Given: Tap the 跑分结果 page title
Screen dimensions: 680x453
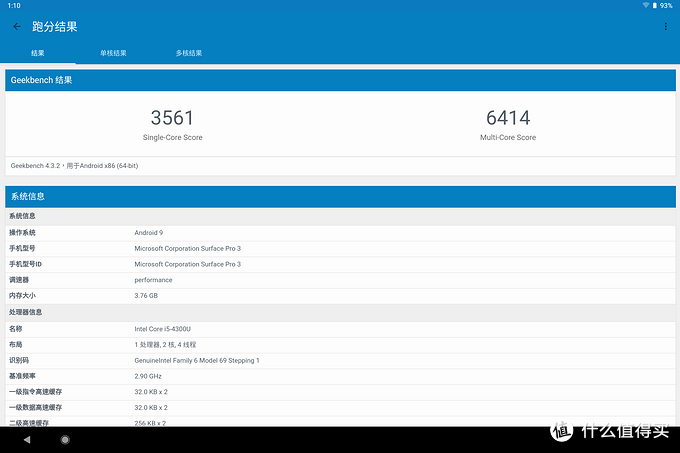Looking at the screenshot, I should [55, 26].
